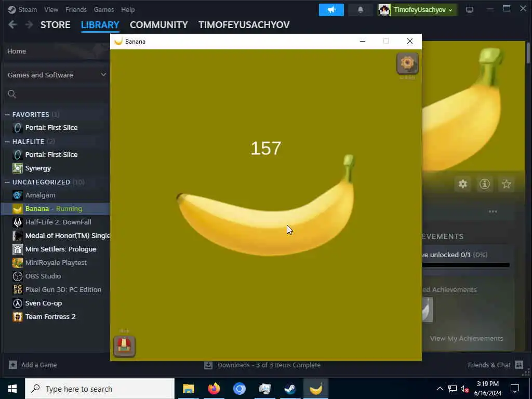Open Steam notifications bell
Image resolution: width=532 pixels, height=399 pixels.
pyautogui.click(x=361, y=10)
